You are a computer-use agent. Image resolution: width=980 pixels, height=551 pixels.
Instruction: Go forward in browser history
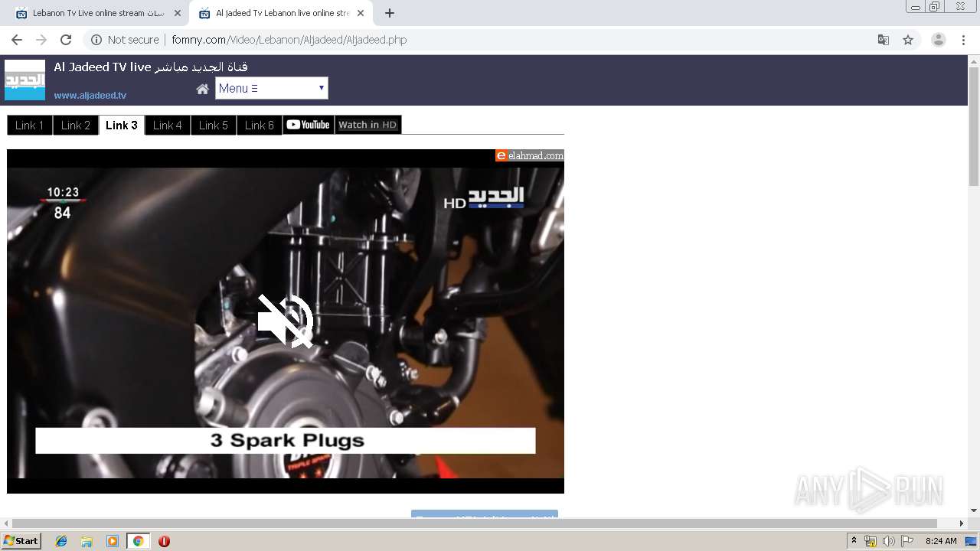coord(41,40)
